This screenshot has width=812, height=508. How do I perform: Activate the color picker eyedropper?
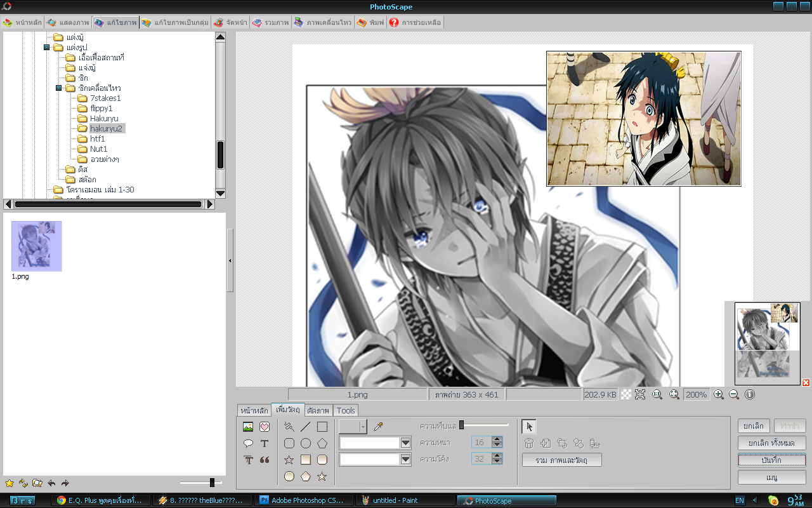(x=378, y=426)
